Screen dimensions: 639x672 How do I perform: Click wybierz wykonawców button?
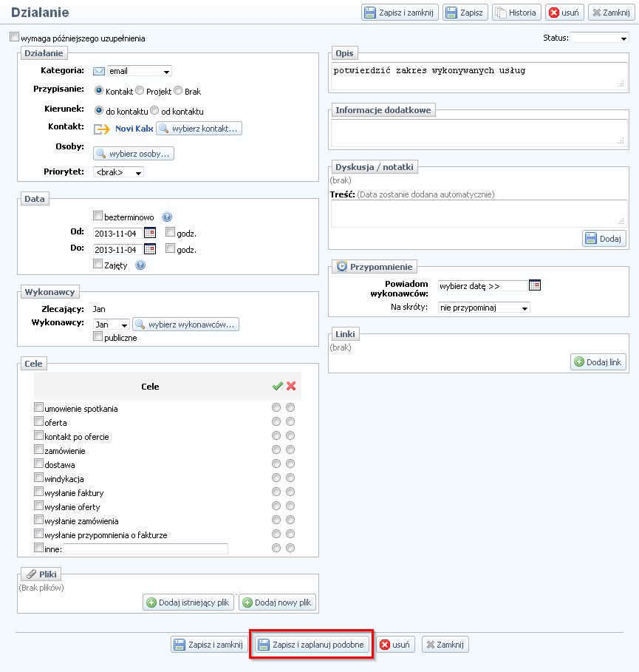tap(186, 325)
